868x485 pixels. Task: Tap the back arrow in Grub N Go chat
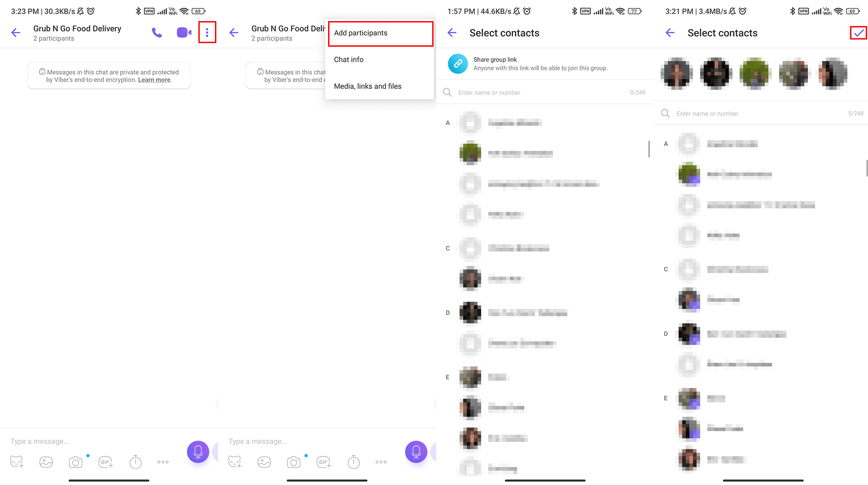coord(16,33)
